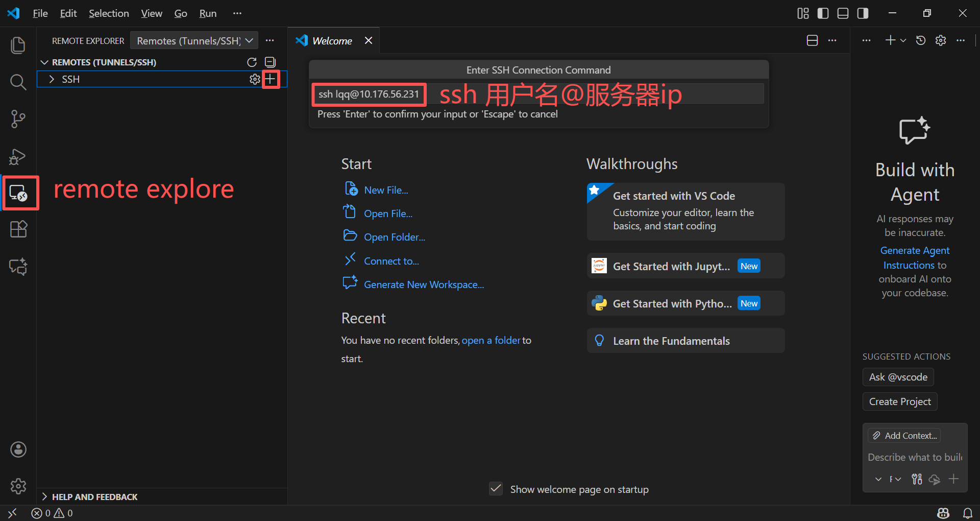Open Remote Explorer more actions menu

(270, 40)
